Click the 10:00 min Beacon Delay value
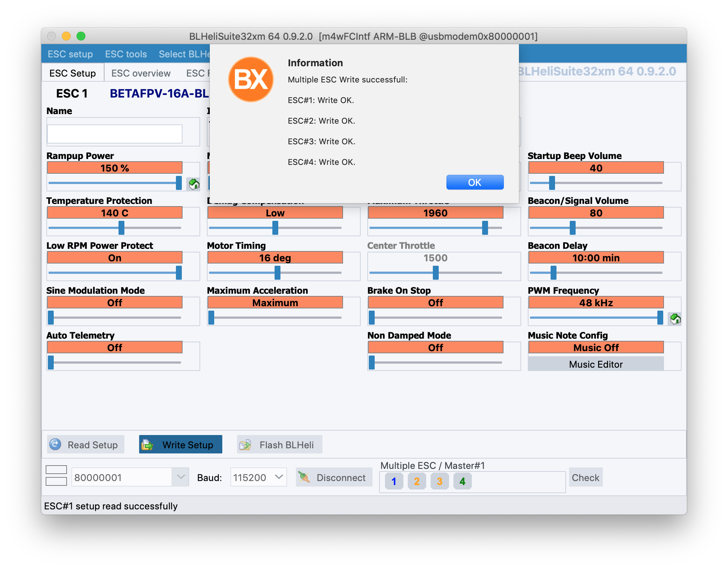Image resolution: width=728 pixels, height=569 pixels. click(596, 258)
